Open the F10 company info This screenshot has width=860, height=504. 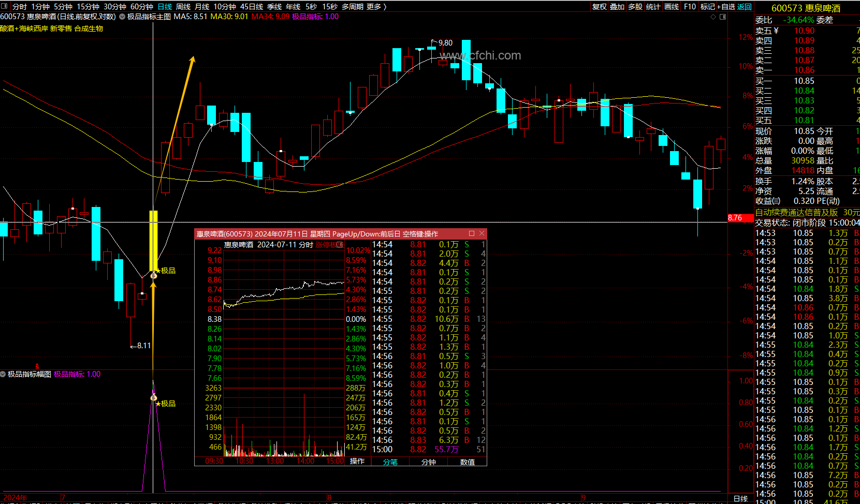click(690, 7)
